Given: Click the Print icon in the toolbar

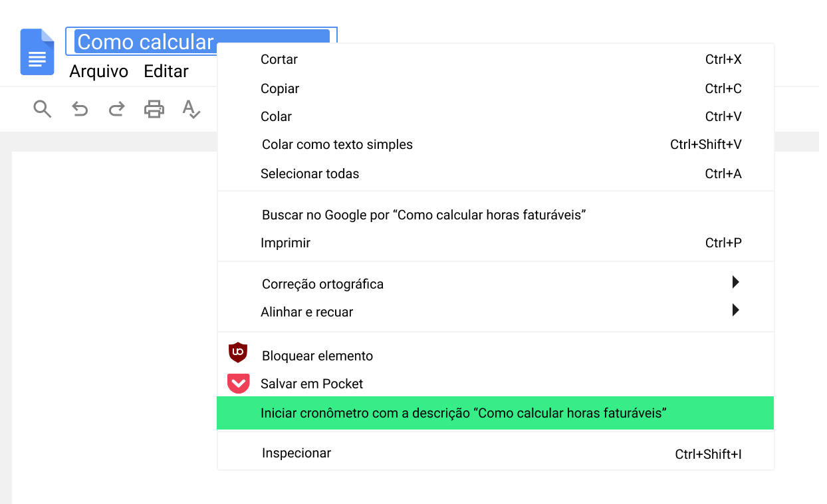Looking at the screenshot, I should (x=154, y=108).
